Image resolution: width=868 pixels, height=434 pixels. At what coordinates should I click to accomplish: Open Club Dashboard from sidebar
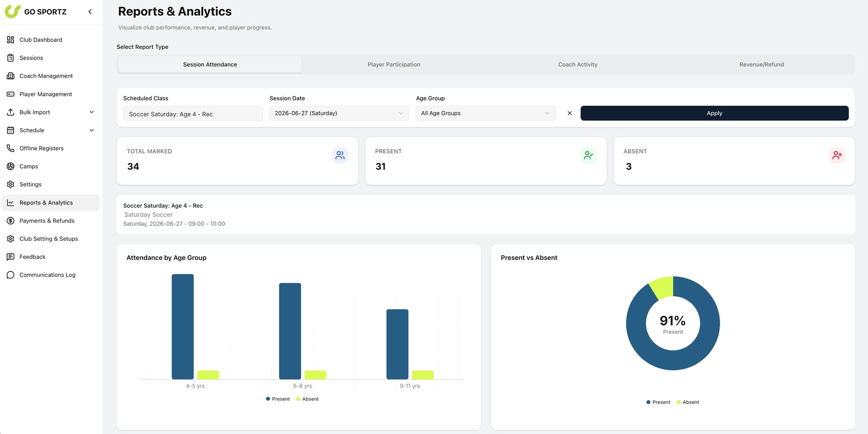click(50, 40)
